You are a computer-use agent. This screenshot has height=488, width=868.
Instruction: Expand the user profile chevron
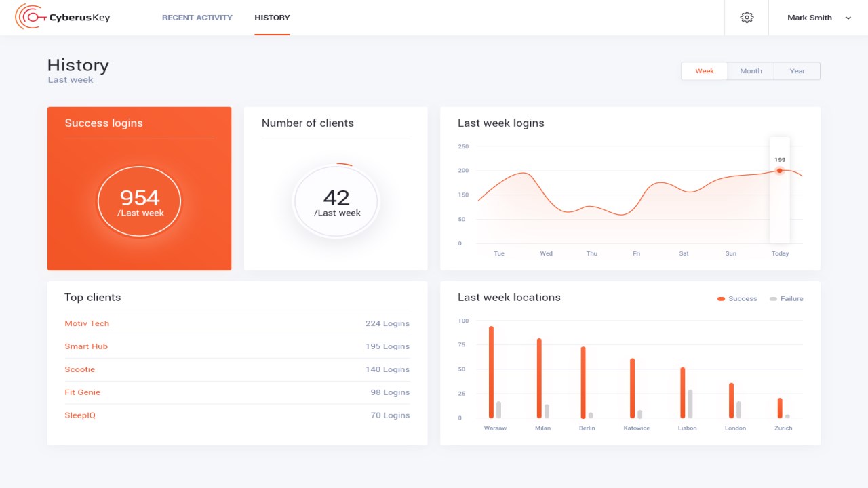(848, 18)
